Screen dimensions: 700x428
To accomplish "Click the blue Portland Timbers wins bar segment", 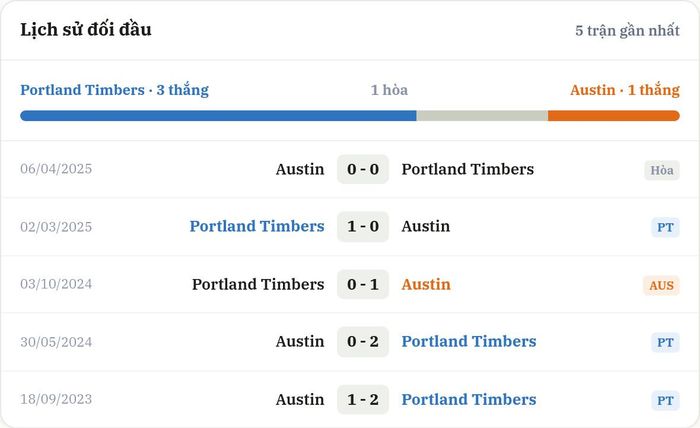I will pos(218,116).
